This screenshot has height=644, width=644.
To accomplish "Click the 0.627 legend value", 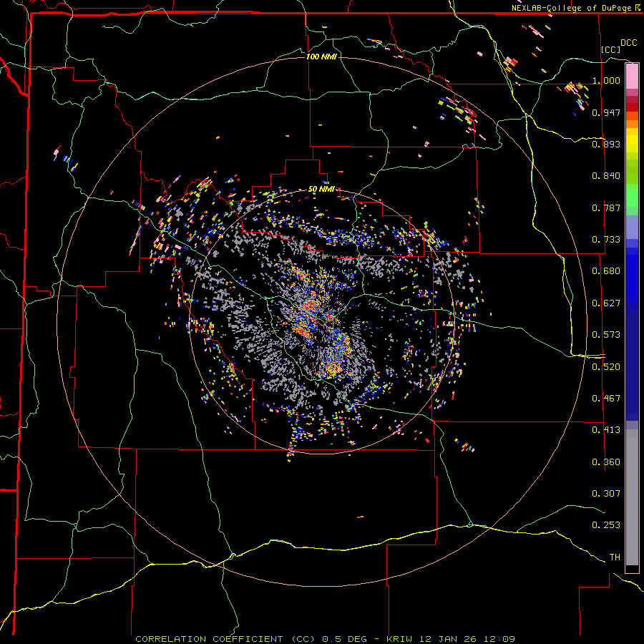I will point(606,303).
